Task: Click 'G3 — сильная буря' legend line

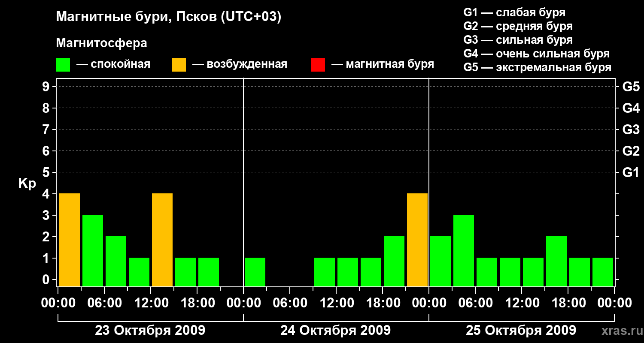Action: point(518,40)
